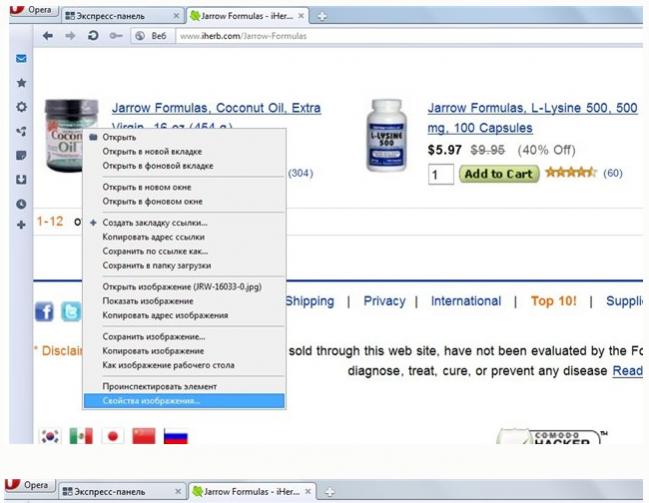Open the Downloads panel in sidebar
The width and height of the screenshot is (649, 503).
coord(21,180)
